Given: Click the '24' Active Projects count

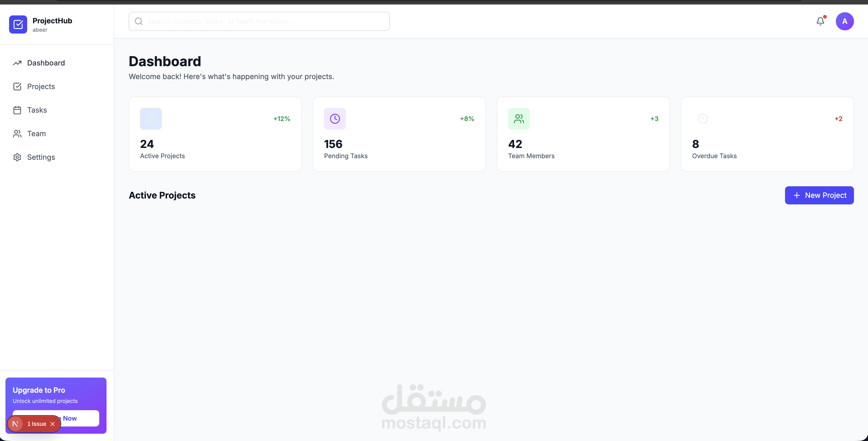Looking at the screenshot, I should [147, 144].
